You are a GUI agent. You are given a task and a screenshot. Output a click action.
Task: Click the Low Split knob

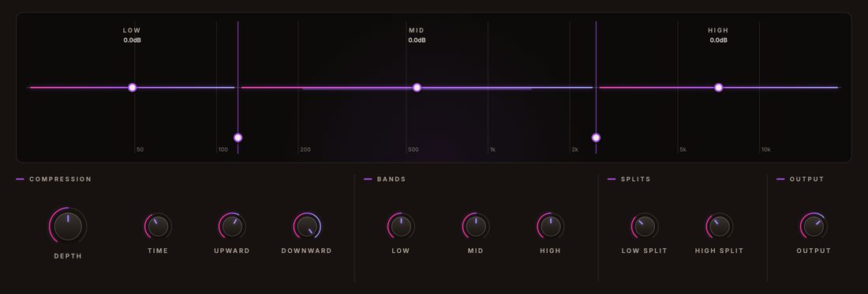[645, 226]
